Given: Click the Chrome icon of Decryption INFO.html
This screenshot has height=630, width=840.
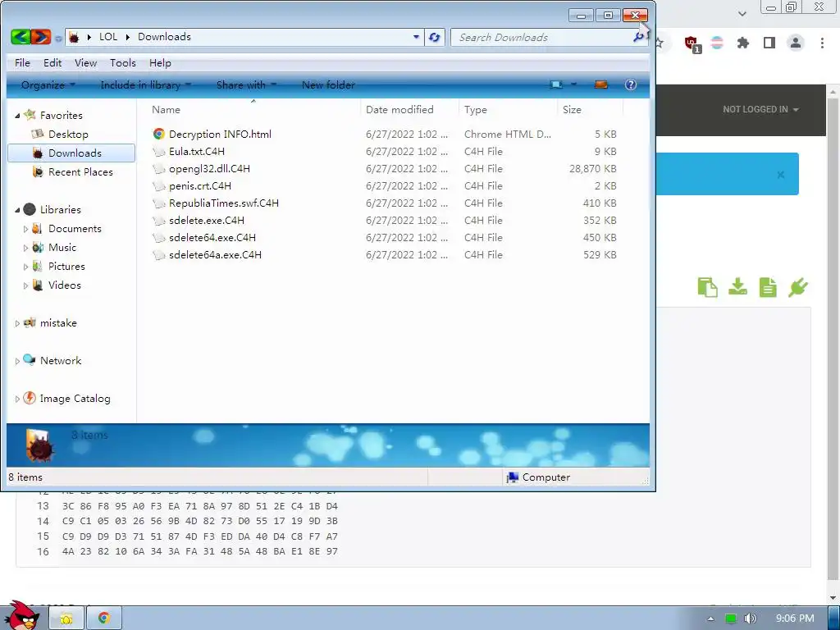Looking at the screenshot, I should click(158, 134).
